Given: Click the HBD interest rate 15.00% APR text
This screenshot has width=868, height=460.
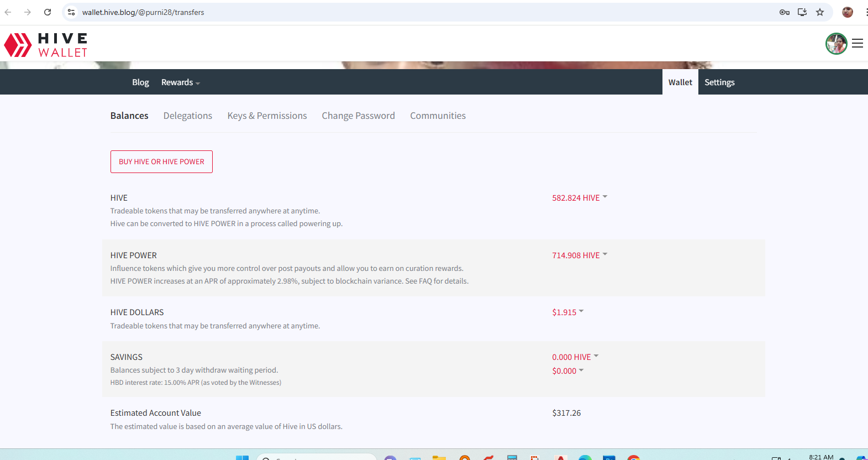Looking at the screenshot, I should tap(196, 383).
